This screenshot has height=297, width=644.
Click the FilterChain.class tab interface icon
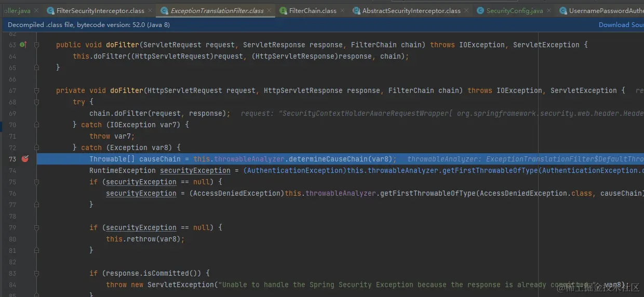pos(283,10)
